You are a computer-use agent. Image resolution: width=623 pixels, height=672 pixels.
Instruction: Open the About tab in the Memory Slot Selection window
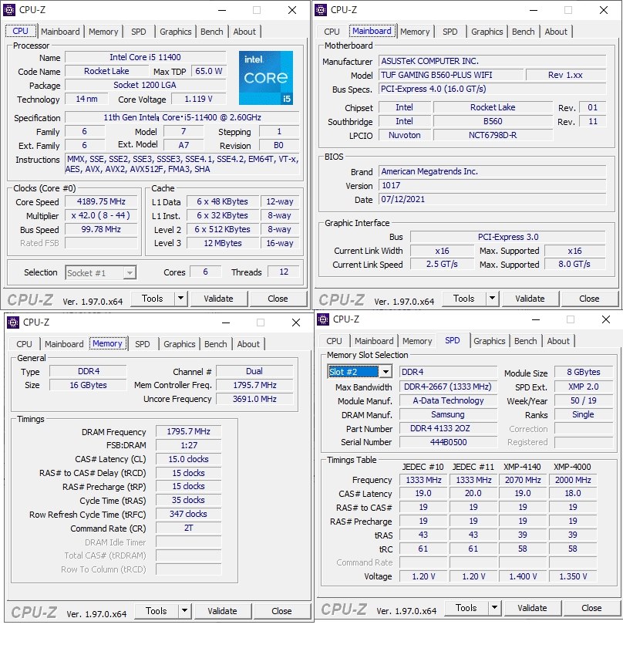click(x=558, y=341)
